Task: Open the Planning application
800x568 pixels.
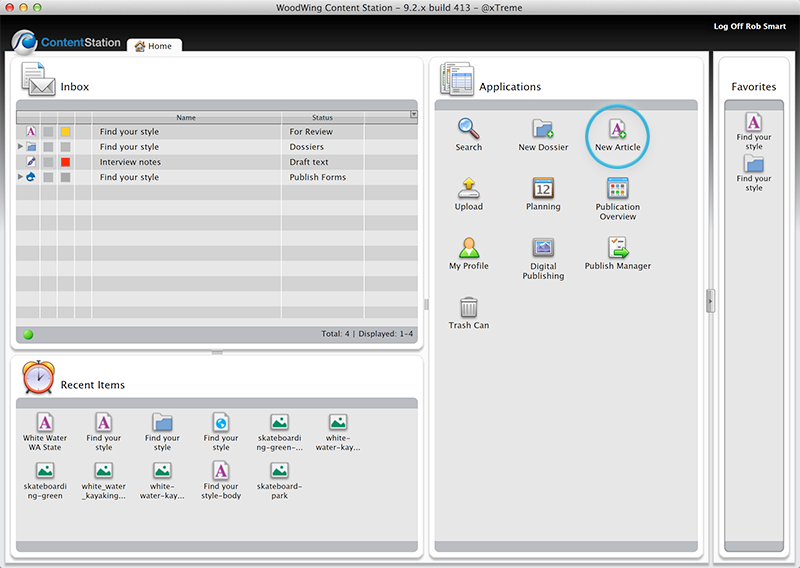Action: pyautogui.click(x=543, y=194)
